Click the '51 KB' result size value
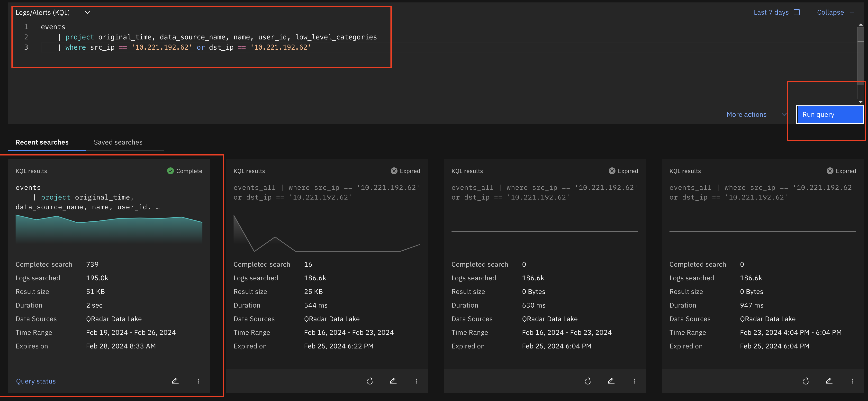This screenshot has width=868, height=401. (x=95, y=292)
